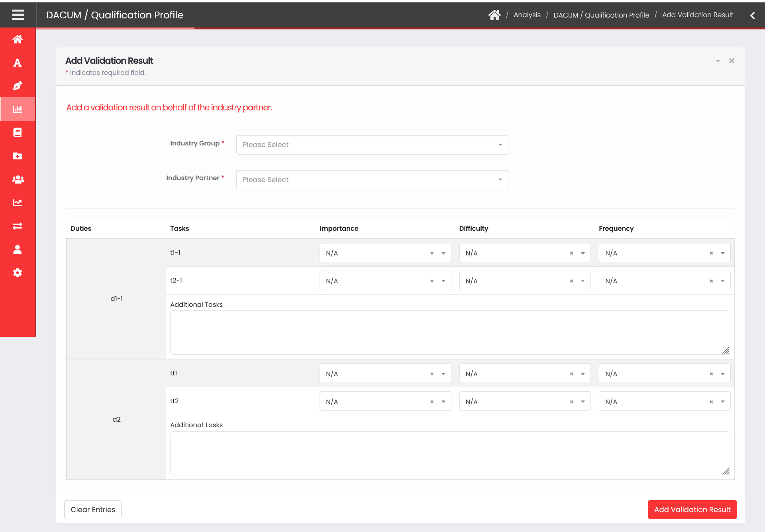Viewport: 765px width, 532px height.
Task: Click the Difficulty column header
Action: (x=473, y=228)
